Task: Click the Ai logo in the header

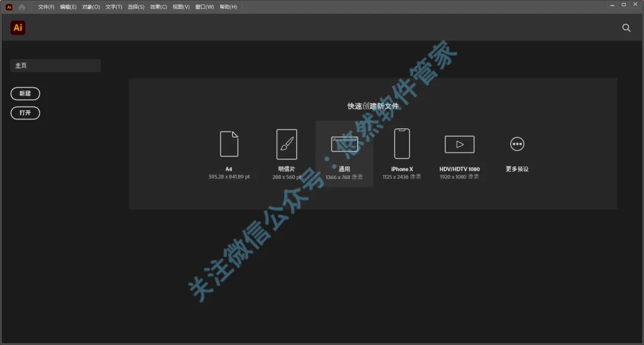Action: pos(18,27)
